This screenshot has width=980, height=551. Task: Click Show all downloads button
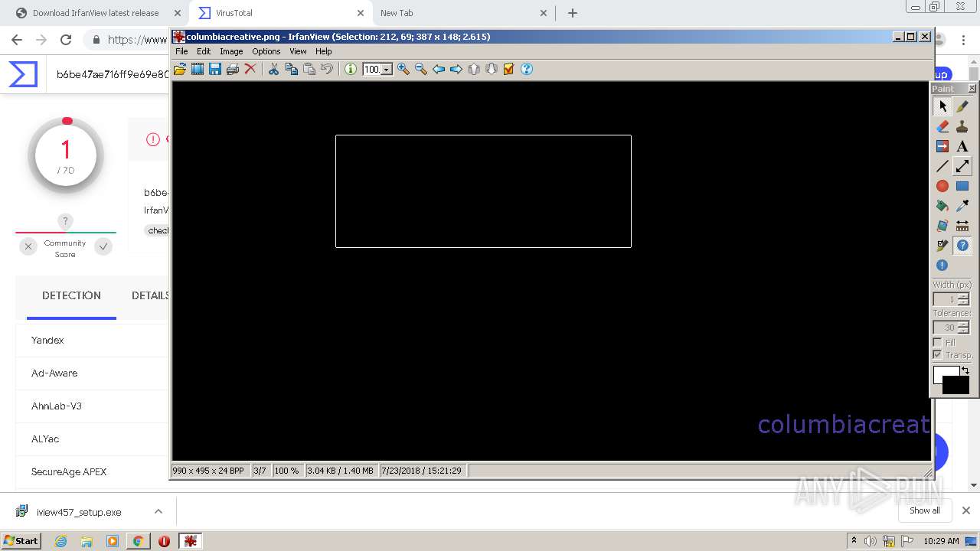coord(924,510)
